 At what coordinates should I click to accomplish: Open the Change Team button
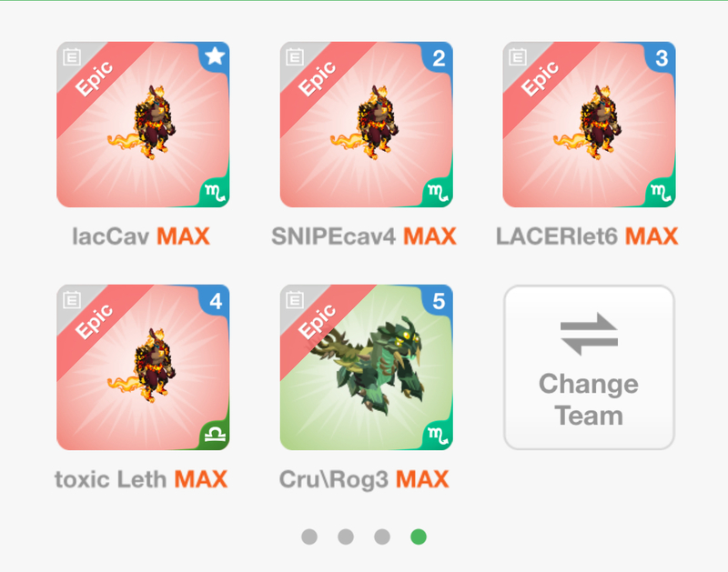589,367
